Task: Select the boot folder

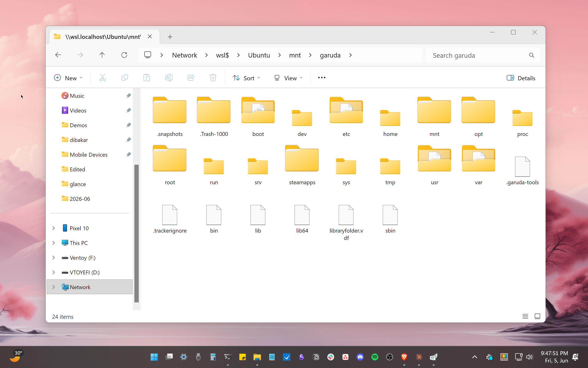Action: (258, 117)
